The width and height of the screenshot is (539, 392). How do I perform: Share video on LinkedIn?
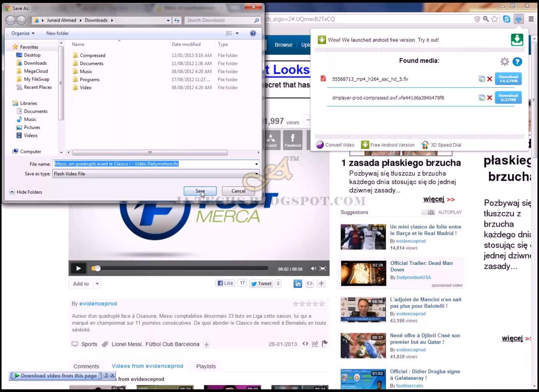pyautogui.click(x=298, y=284)
